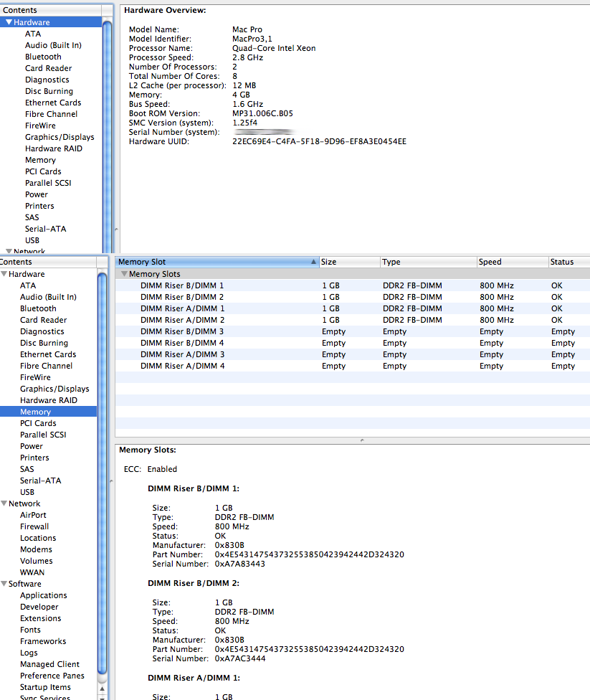
Task: Select Parallel SCSI in lower Contents list
Action: (43, 435)
